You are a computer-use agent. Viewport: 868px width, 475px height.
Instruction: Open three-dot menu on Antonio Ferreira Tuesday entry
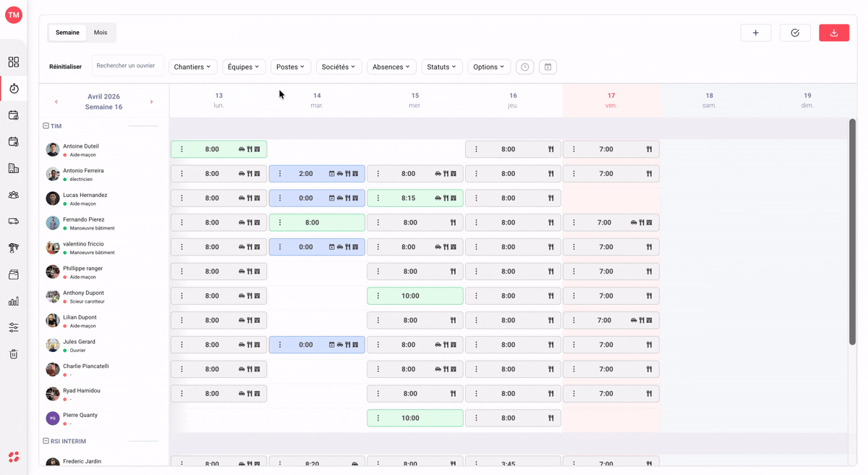pos(280,174)
